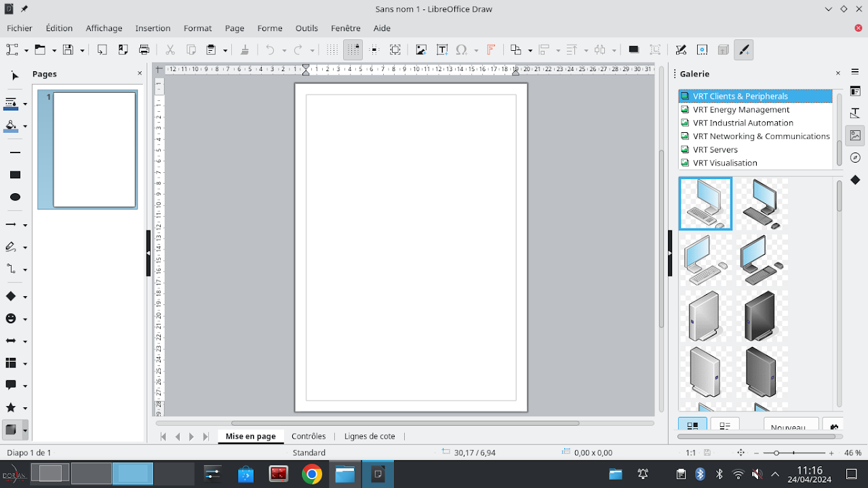Select VRT Servers gallery theme

point(715,149)
